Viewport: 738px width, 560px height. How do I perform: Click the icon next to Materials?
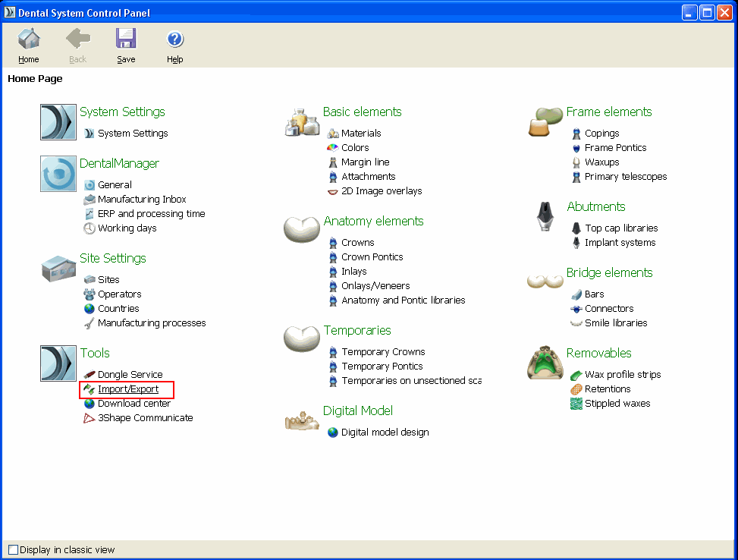(333, 134)
